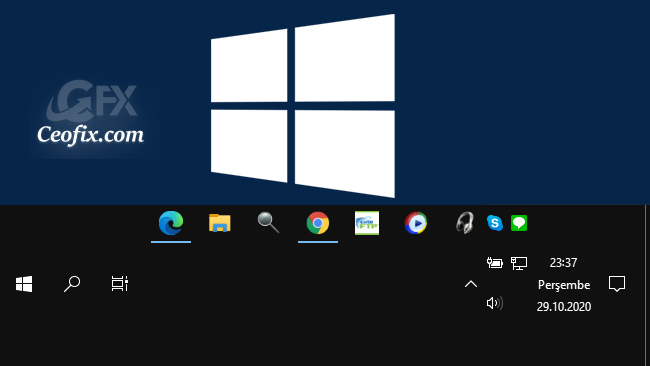Open Skype from the taskbar
Viewport: 650px width, 366px height.
click(x=495, y=223)
